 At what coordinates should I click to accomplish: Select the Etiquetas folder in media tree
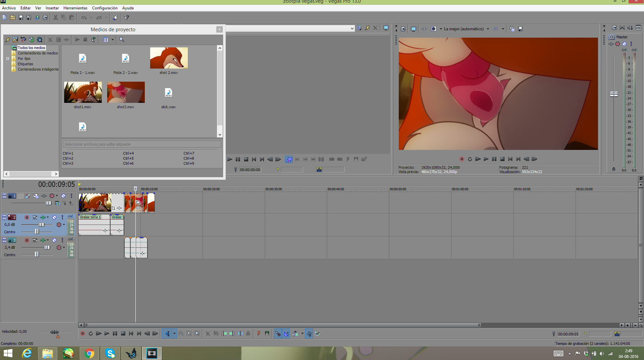[25, 64]
